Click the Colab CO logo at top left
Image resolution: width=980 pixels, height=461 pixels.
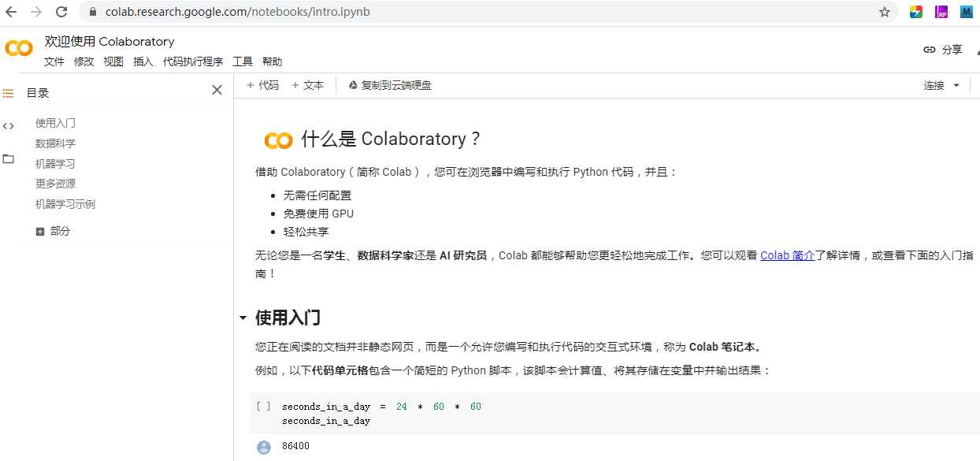(x=19, y=49)
